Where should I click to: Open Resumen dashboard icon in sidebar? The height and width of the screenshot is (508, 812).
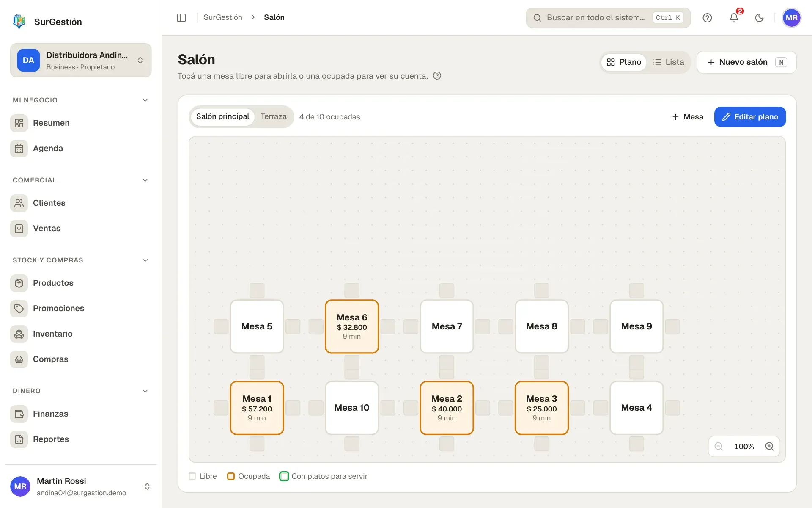[x=19, y=123]
